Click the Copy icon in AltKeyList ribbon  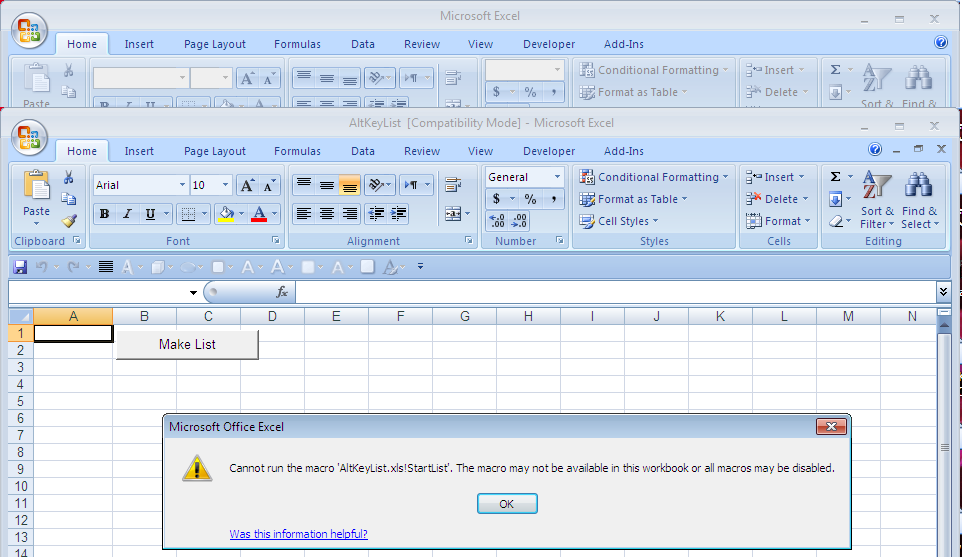point(69,199)
